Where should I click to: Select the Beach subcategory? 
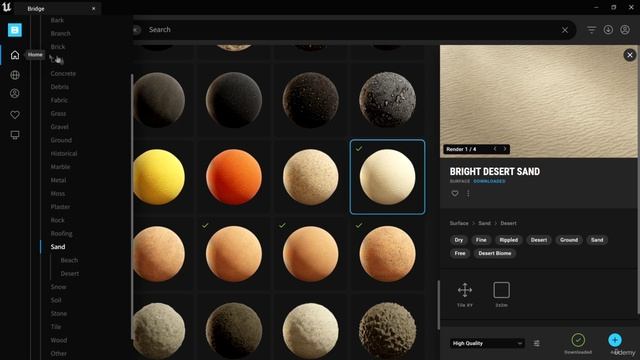pyautogui.click(x=69, y=260)
